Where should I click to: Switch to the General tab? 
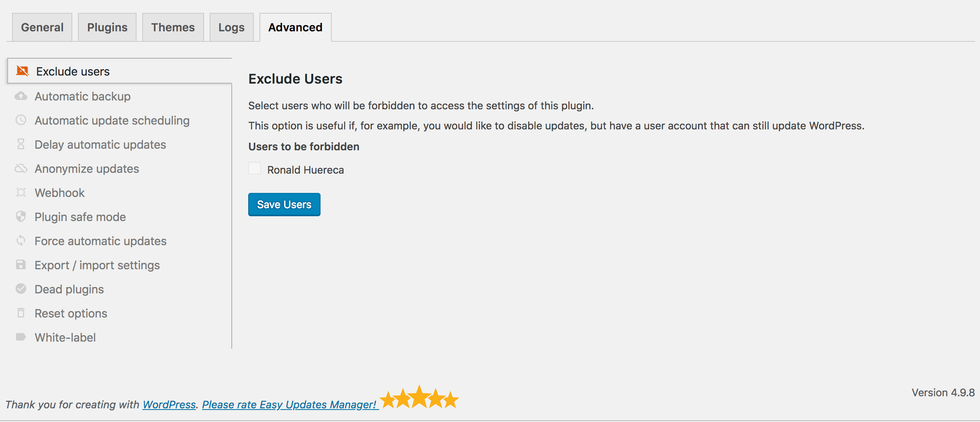coord(42,27)
